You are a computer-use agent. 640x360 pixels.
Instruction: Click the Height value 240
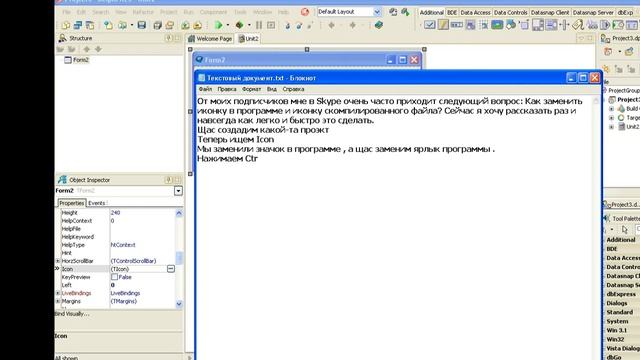[x=116, y=213]
